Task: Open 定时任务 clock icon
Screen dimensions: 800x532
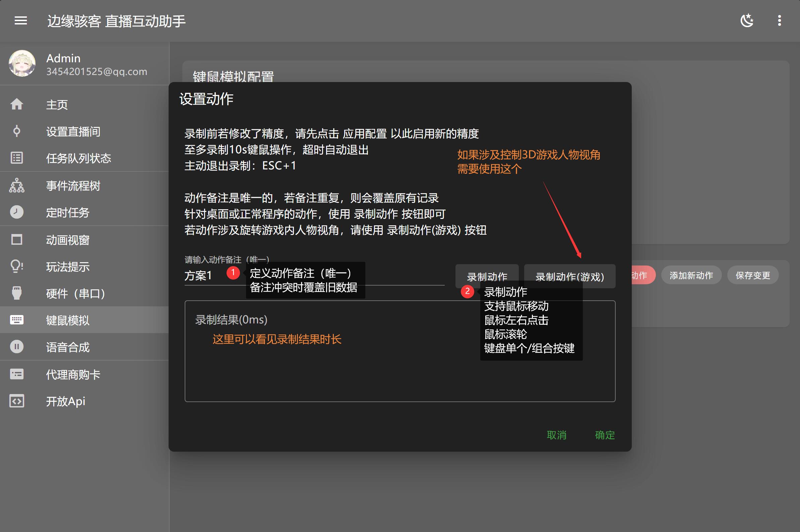Action: point(17,212)
